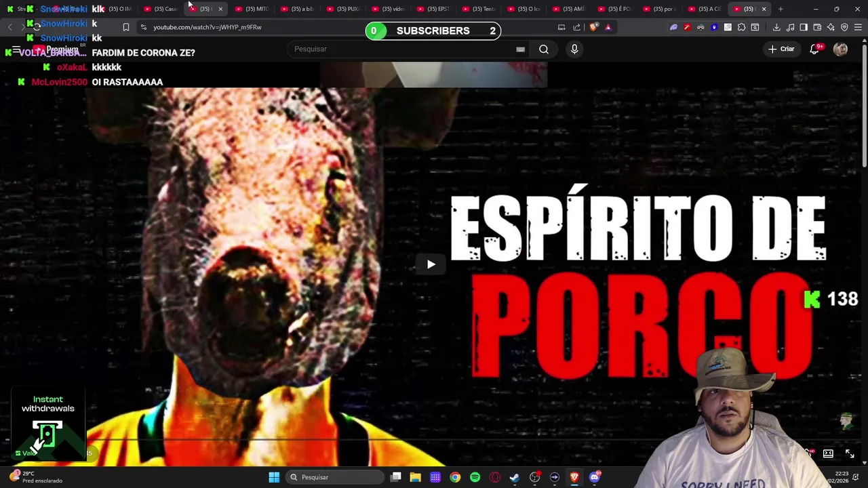The width and height of the screenshot is (868, 488).
Task: Toggle video subtitles button
Action: (828, 453)
